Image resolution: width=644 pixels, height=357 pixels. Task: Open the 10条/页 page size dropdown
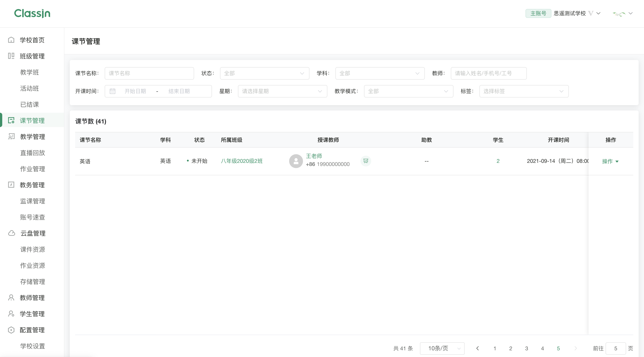tap(442, 348)
